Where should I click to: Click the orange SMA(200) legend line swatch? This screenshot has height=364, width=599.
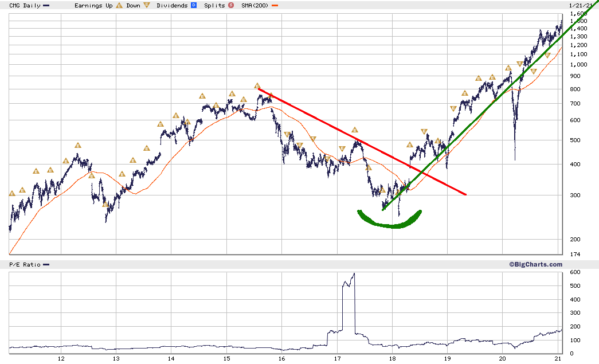(x=275, y=5)
